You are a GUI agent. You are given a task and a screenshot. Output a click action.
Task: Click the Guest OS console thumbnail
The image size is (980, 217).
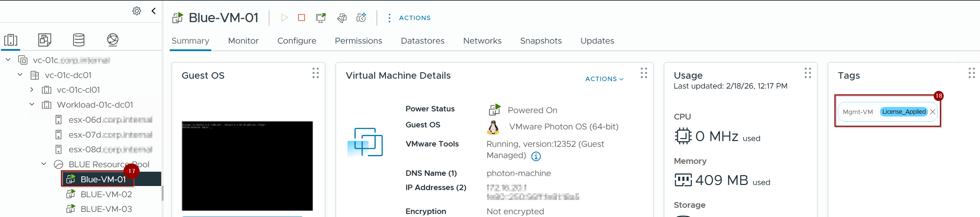247,166
